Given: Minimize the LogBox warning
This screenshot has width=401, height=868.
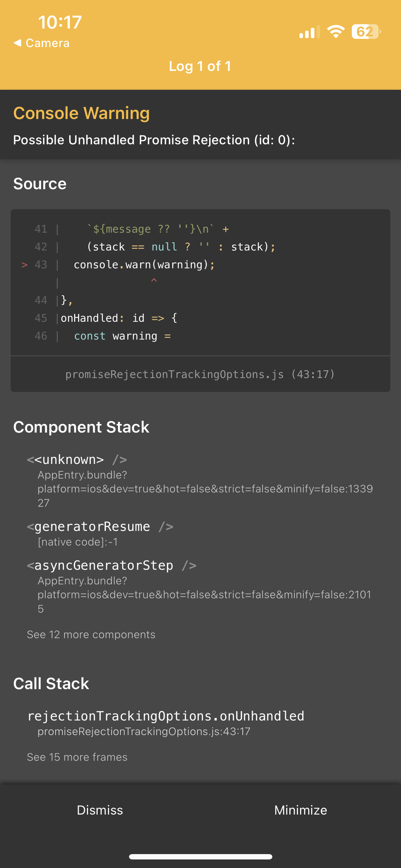Looking at the screenshot, I should (300, 810).
